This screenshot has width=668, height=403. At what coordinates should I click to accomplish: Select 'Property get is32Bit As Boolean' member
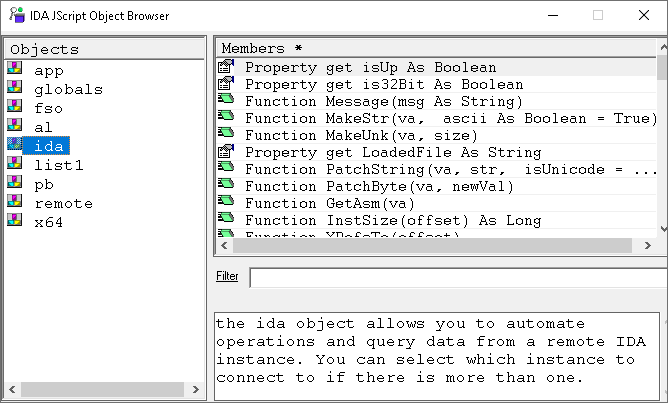pos(436,84)
